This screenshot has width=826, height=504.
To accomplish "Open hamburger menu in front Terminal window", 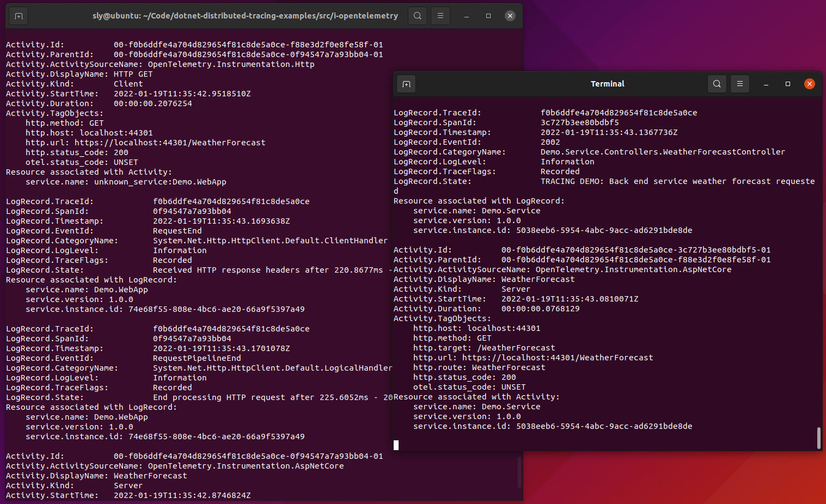I will click(x=740, y=84).
